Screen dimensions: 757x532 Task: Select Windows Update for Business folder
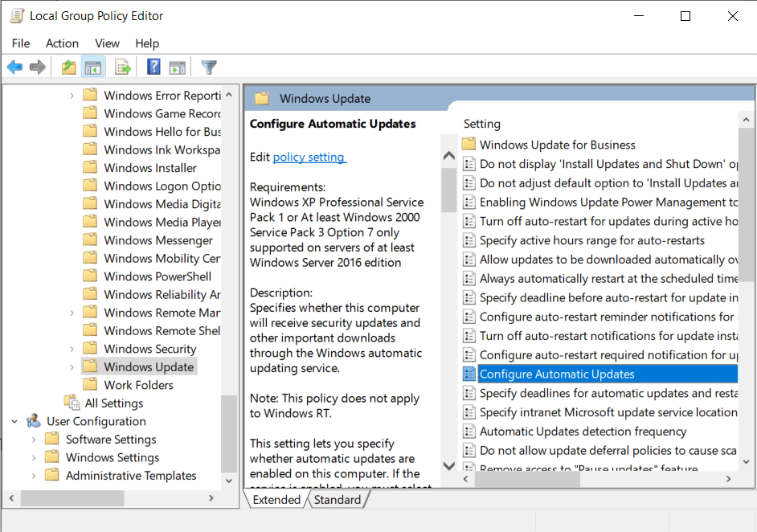(557, 145)
